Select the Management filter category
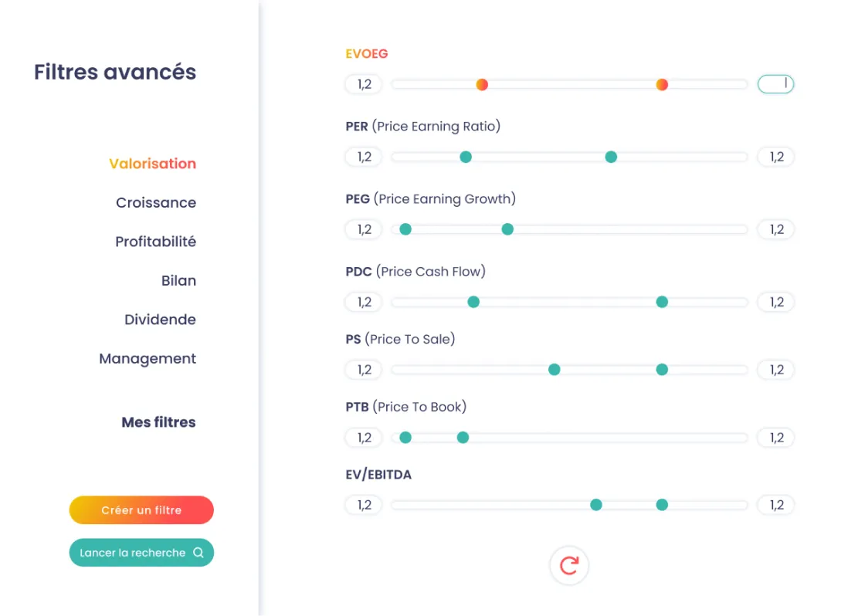Image resolution: width=865 pixels, height=616 pixels. click(x=147, y=358)
